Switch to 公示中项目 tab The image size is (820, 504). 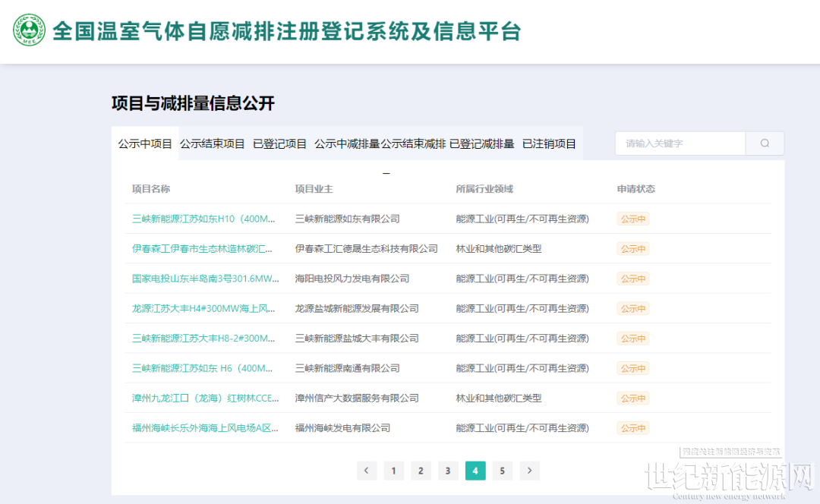pyautogui.click(x=145, y=143)
